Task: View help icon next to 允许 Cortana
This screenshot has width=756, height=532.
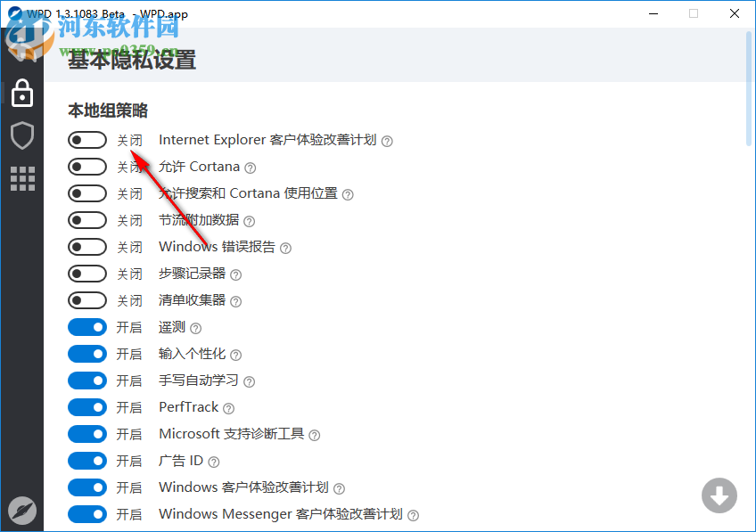Action: coord(249,167)
